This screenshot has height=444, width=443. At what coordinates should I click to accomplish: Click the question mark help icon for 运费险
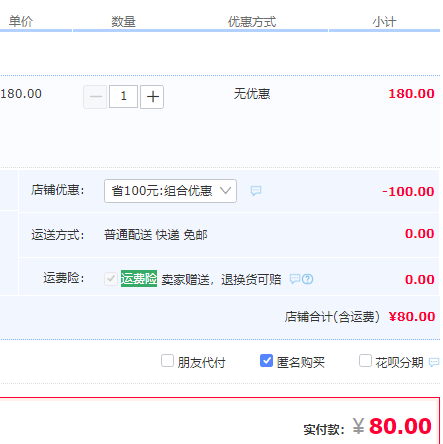[x=308, y=279]
